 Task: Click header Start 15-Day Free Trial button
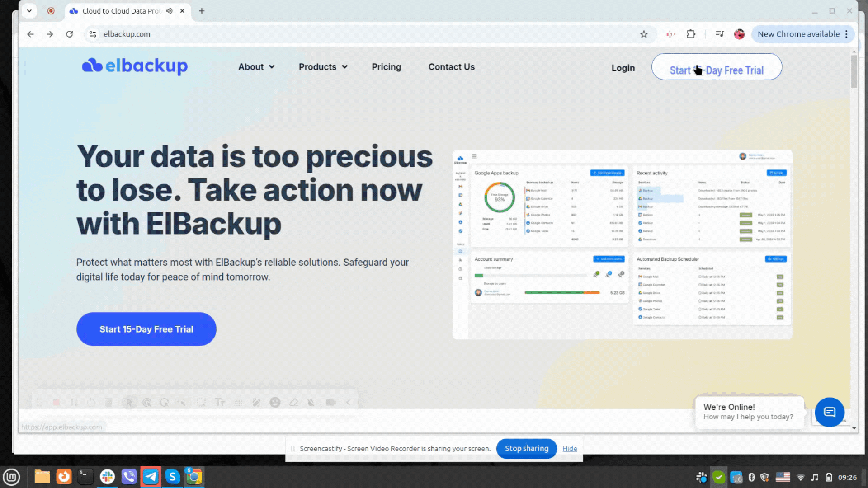point(717,67)
